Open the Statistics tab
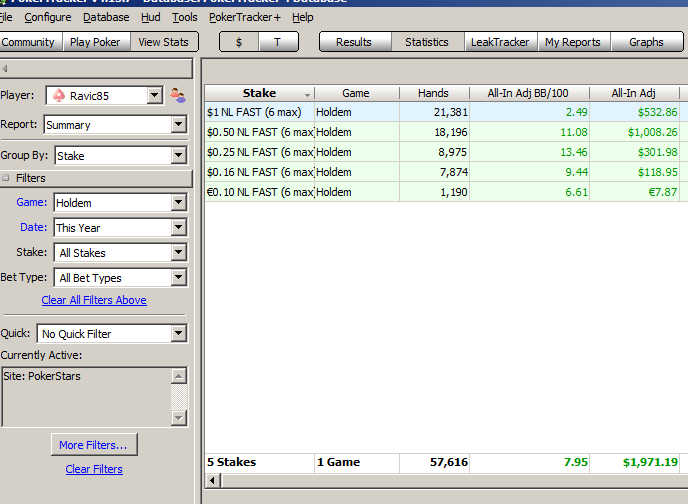The height and width of the screenshot is (504, 688). [x=427, y=42]
